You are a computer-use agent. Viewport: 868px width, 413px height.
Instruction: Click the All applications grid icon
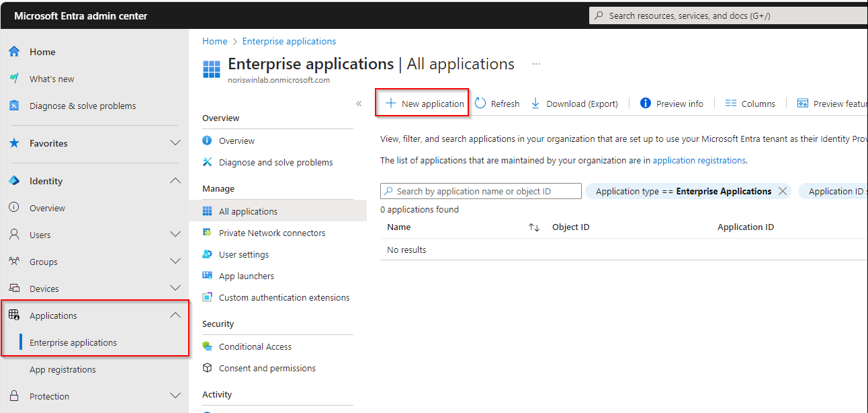(207, 211)
